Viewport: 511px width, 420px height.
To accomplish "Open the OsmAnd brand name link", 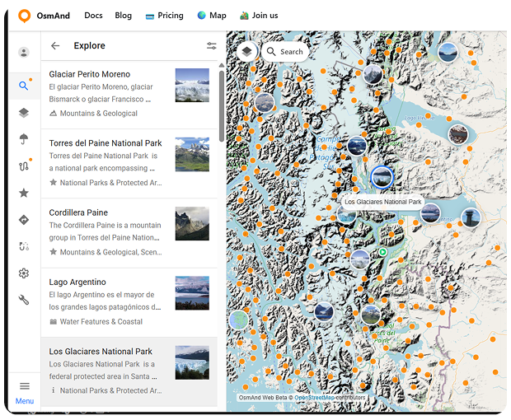I will (x=53, y=16).
